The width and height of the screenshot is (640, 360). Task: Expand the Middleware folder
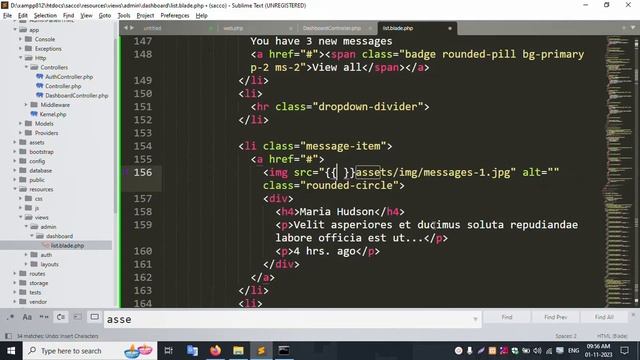click(26, 105)
